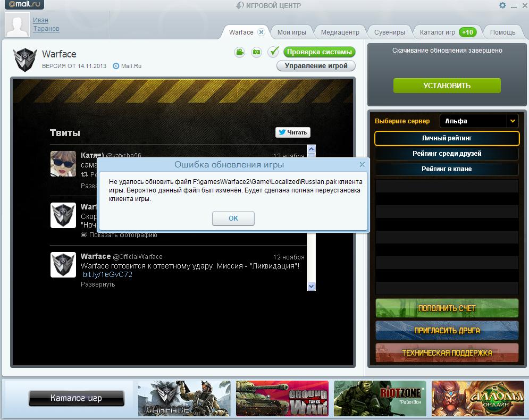Click the green УСТАНОВИТЬ button

(x=447, y=86)
